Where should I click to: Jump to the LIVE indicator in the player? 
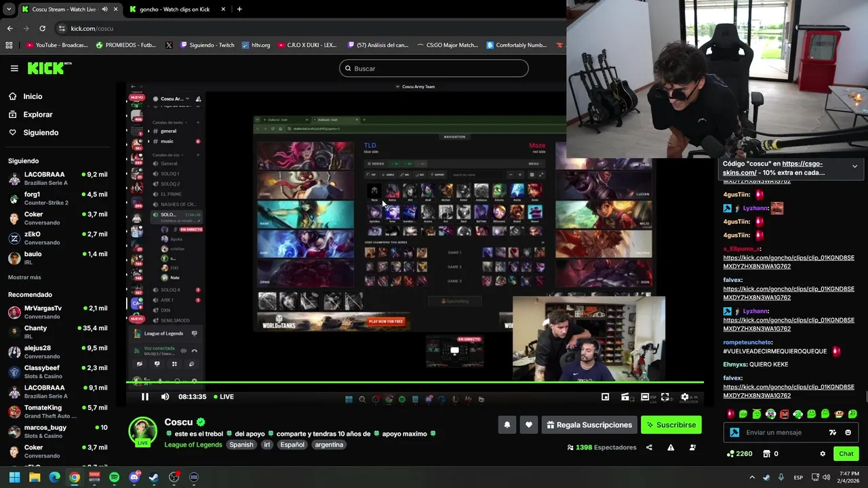coord(224,396)
